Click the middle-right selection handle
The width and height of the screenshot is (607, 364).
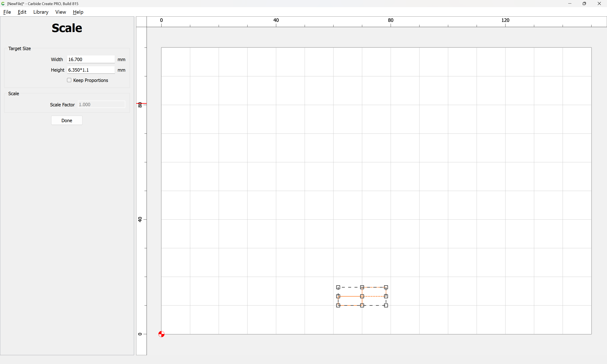[x=386, y=296]
